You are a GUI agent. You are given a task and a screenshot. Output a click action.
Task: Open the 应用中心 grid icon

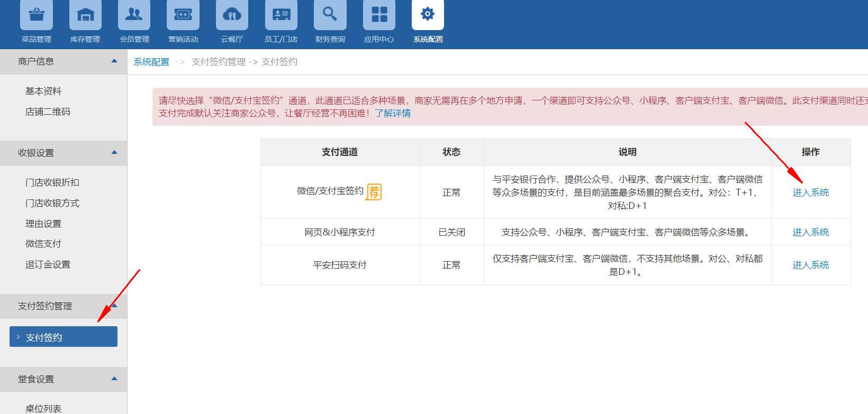click(x=379, y=15)
